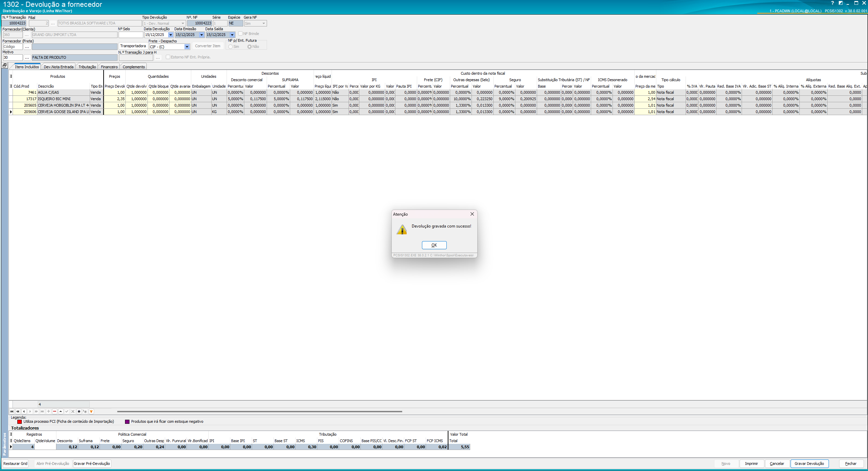868x471 pixels.
Task: Click the black asterisk bookmark icon
Action: [x=79, y=411]
